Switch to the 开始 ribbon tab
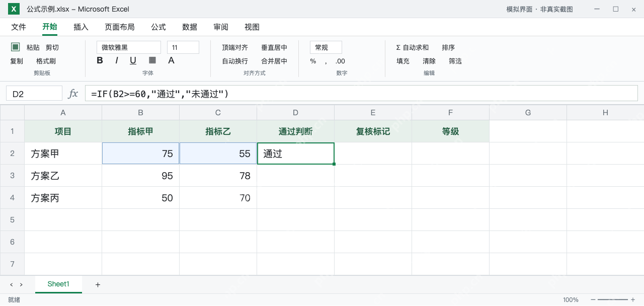 (x=50, y=27)
